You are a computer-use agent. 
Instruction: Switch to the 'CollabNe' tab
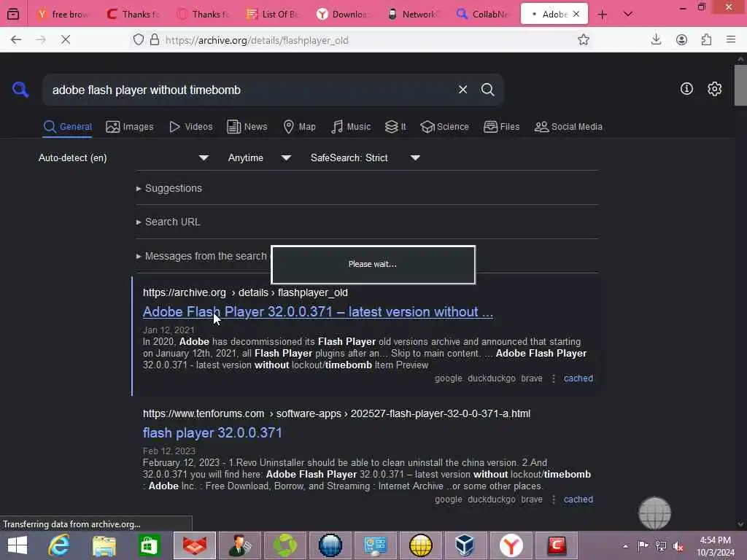483,15
